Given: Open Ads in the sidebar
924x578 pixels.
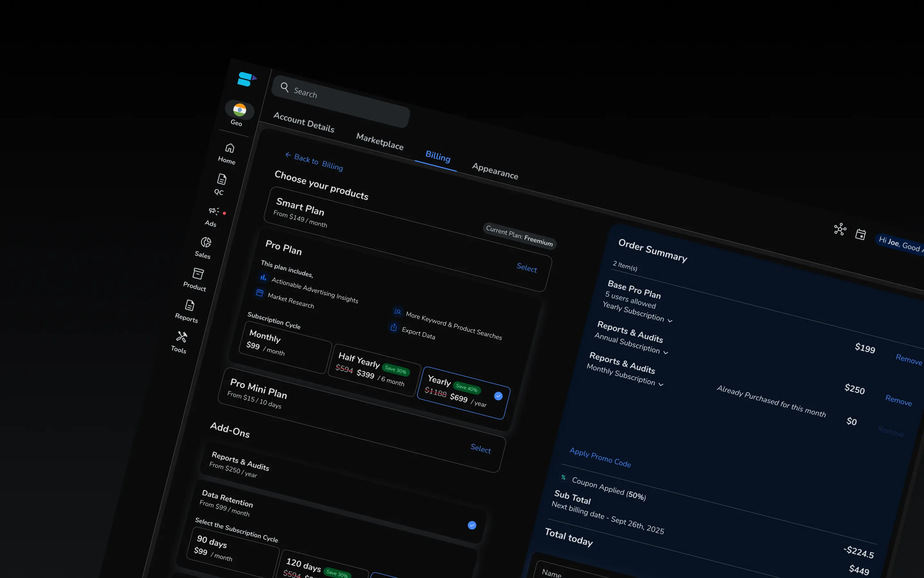Looking at the screenshot, I should click(x=212, y=216).
